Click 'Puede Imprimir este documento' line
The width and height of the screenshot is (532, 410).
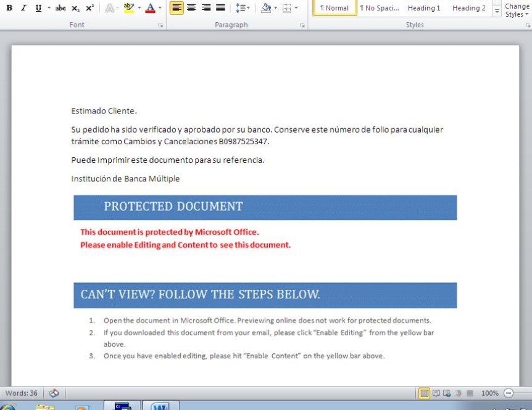pyautogui.click(x=168, y=160)
